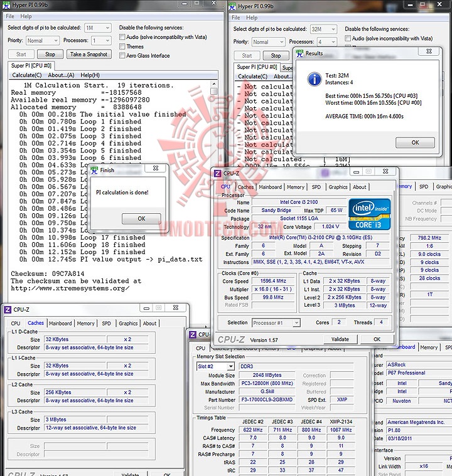
Task: Open Help menu in left Hyper PI
Action: click(x=26, y=16)
